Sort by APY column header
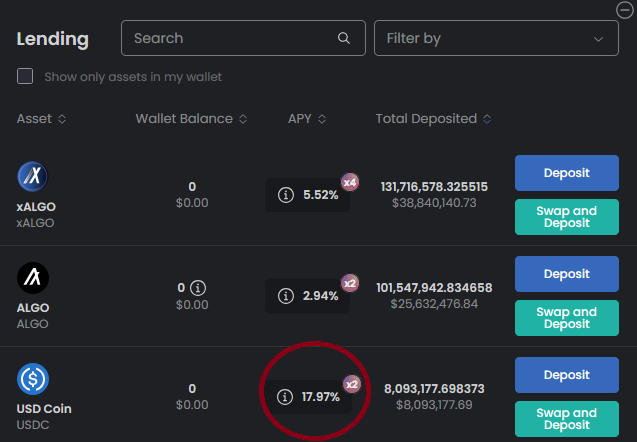 click(x=307, y=119)
